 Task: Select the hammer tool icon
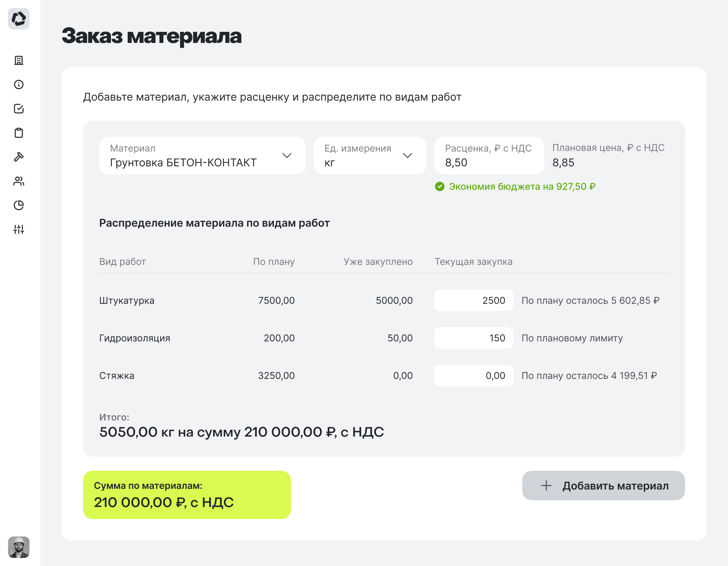tap(19, 157)
